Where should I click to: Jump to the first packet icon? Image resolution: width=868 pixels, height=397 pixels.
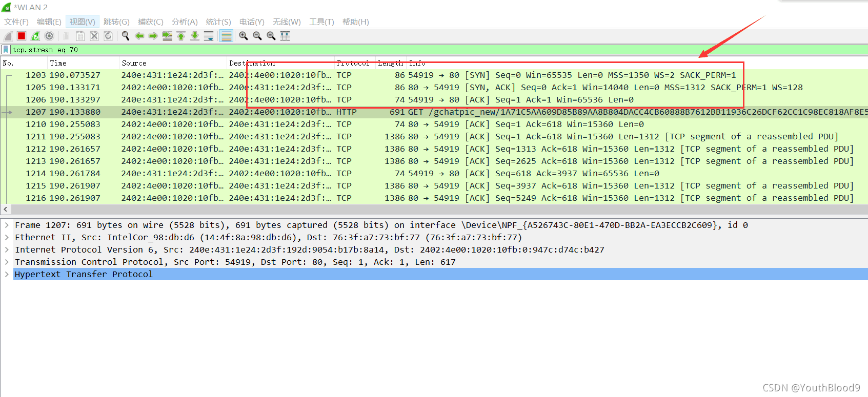click(x=181, y=36)
